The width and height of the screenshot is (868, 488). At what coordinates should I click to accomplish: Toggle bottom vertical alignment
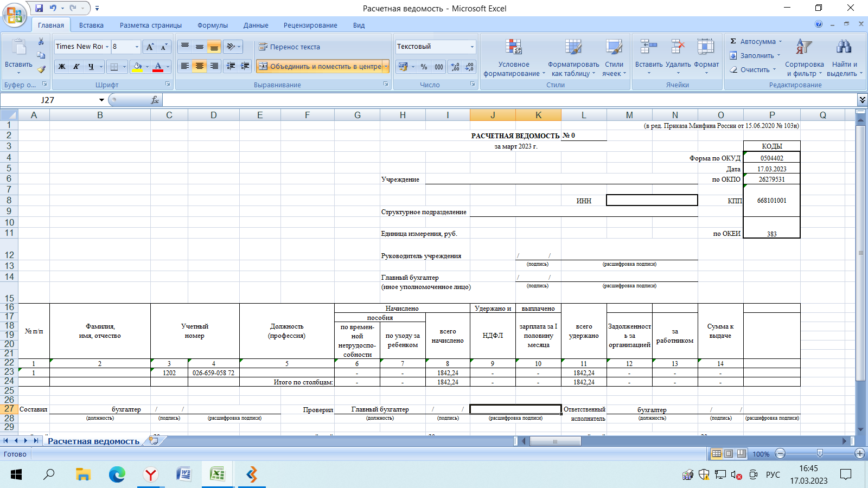point(214,47)
